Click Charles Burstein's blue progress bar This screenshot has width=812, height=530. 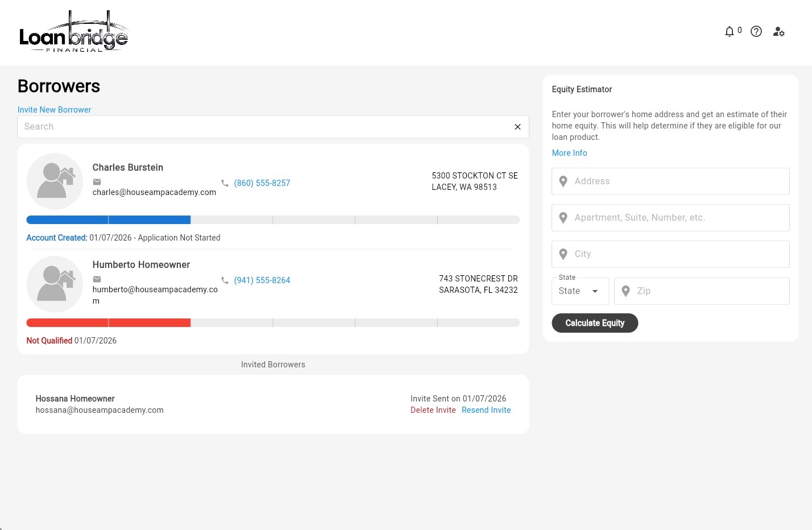[x=108, y=220]
